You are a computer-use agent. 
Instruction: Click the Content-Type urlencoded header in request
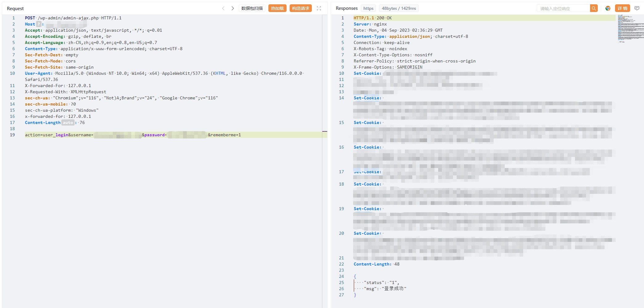click(104, 49)
